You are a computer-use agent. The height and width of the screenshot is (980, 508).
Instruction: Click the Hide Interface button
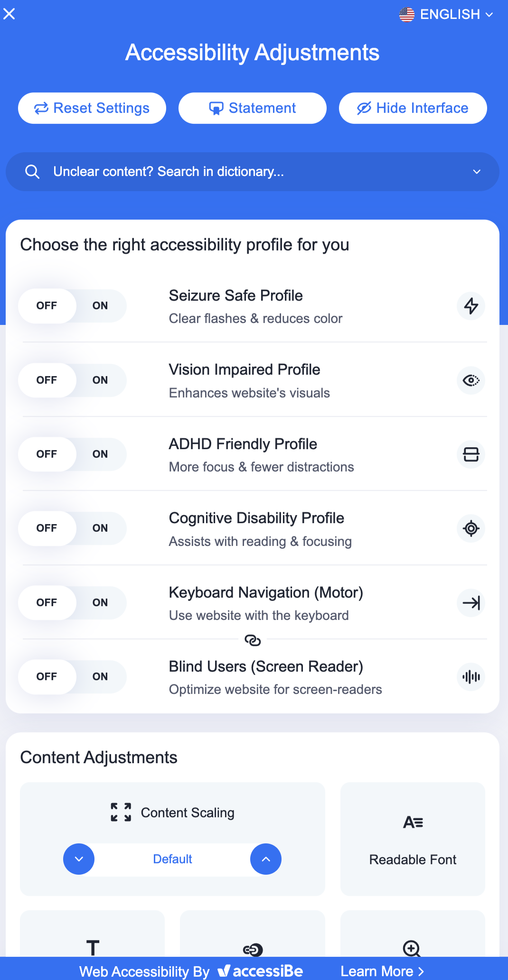click(413, 108)
